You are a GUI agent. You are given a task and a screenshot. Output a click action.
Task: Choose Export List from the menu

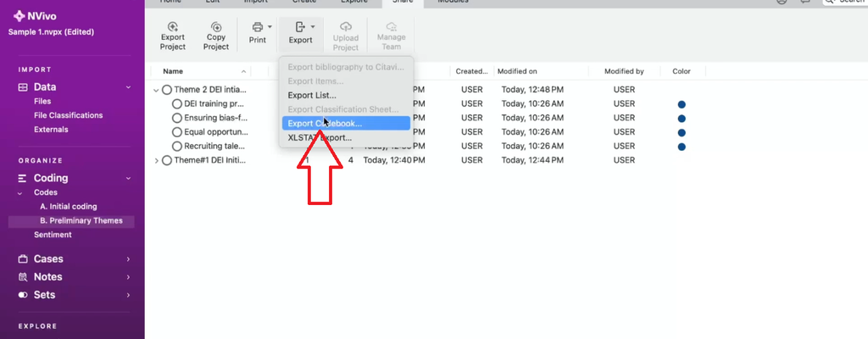312,95
